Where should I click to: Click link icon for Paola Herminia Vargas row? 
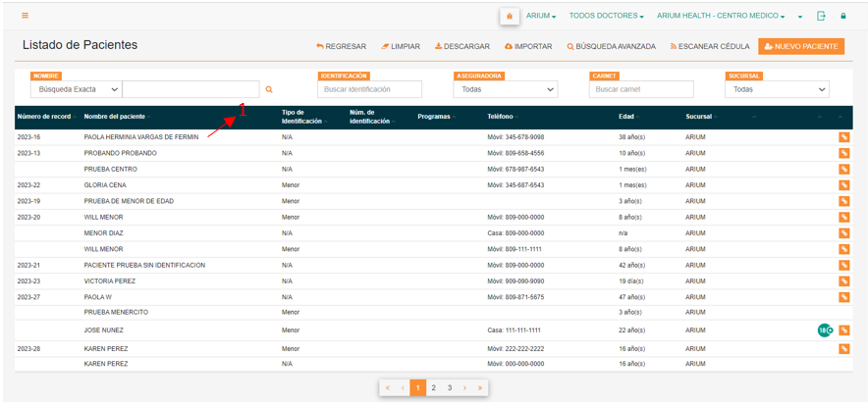(x=844, y=137)
